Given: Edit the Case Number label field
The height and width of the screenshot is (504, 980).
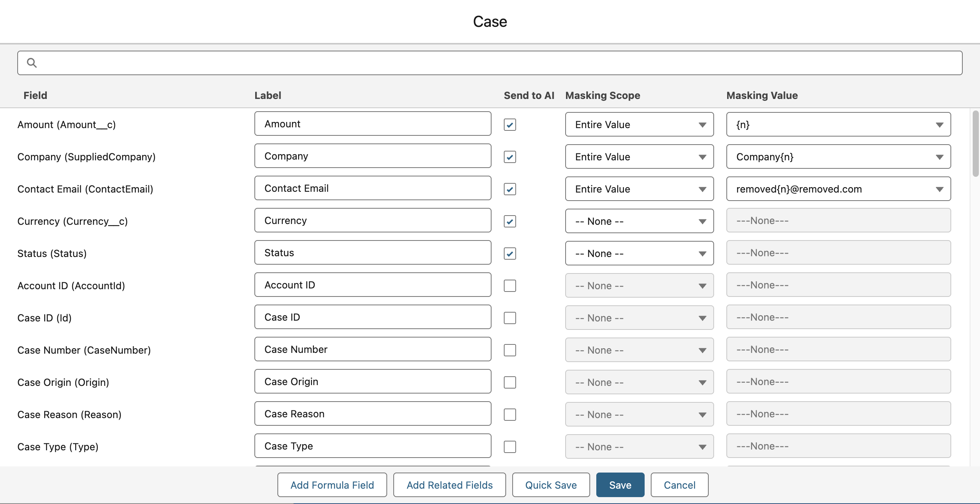Looking at the screenshot, I should point(372,349).
